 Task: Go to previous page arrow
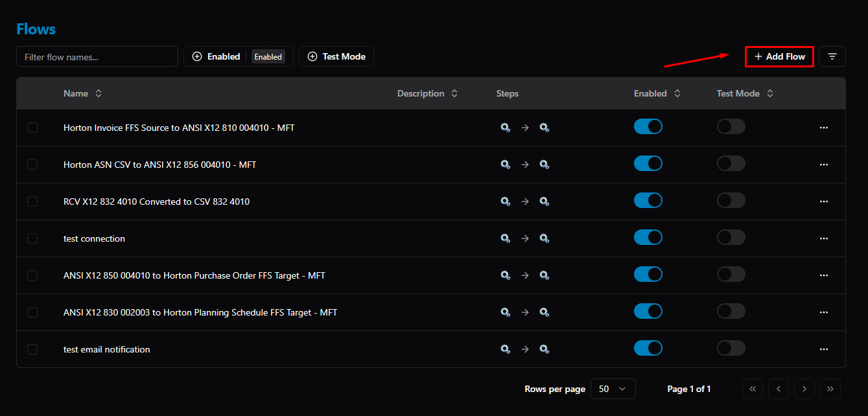tap(779, 389)
